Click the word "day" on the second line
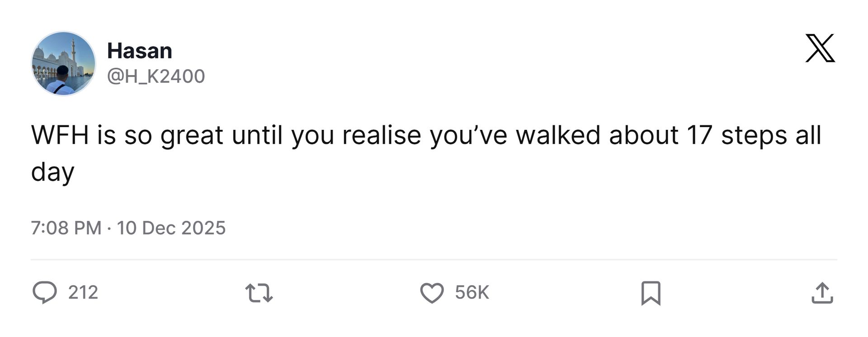This screenshot has height=337, width=868. pos(52,172)
